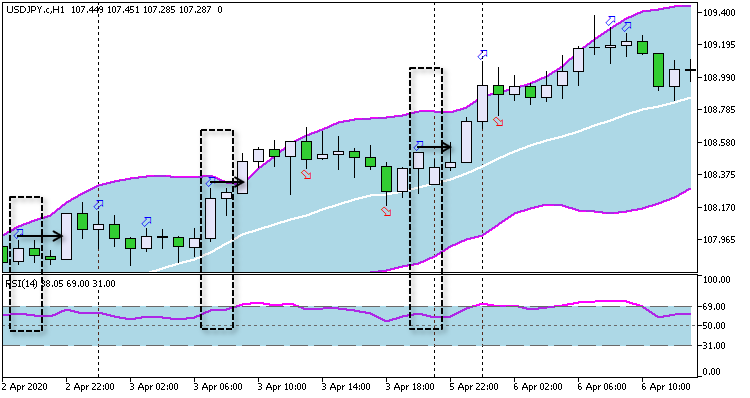Click the 3 Apr 10:00 time label
This screenshot has height=398, width=750.
point(282,387)
